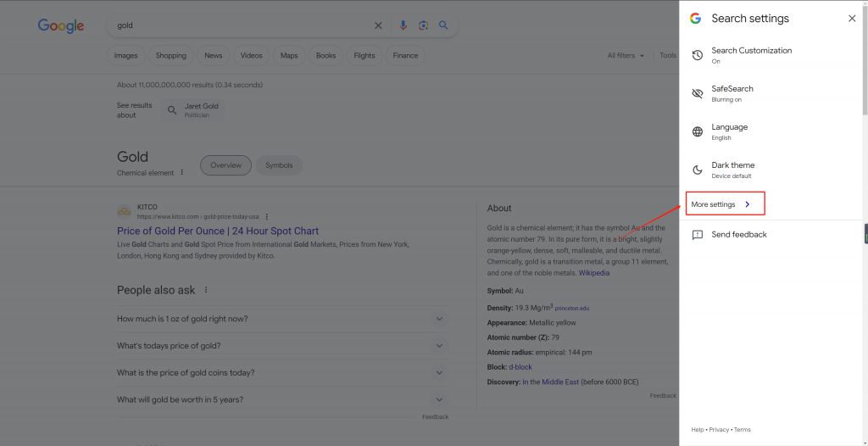The width and height of the screenshot is (868, 446).
Task: Click the Send feedback icon
Action: [x=698, y=235]
